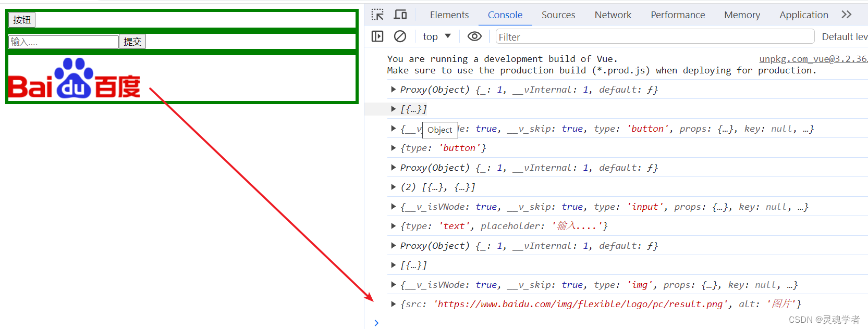Expand the {type: 'button'} object
This screenshot has width=868, height=329.
[394, 148]
